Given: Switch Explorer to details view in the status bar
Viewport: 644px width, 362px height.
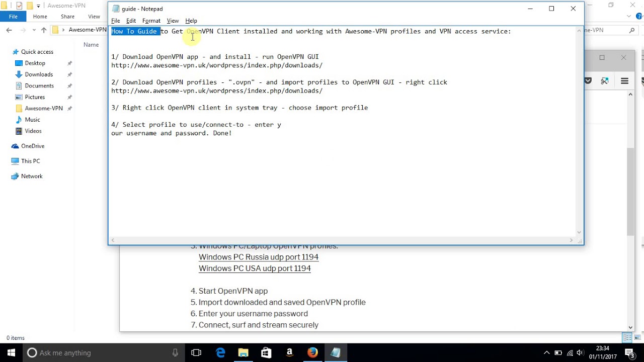Looking at the screenshot, I should pos(627,338).
